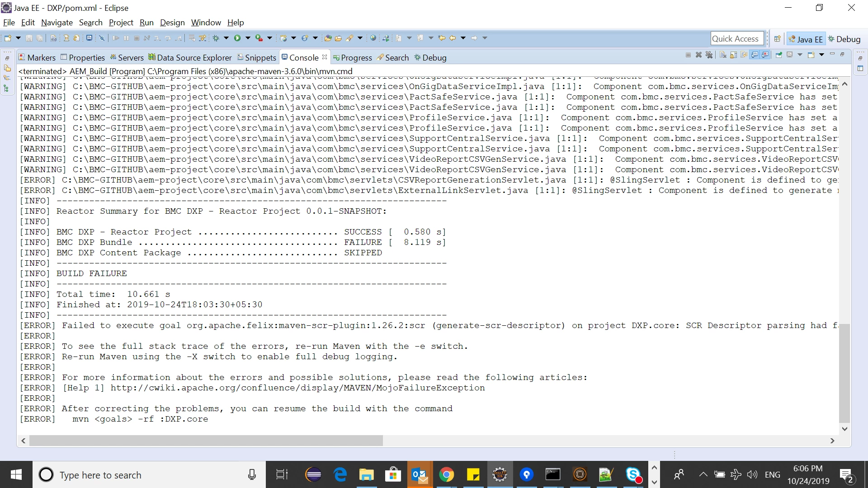Click the Quick Access field
Image resolution: width=868 pixels, height=488 pixels.
737,39
